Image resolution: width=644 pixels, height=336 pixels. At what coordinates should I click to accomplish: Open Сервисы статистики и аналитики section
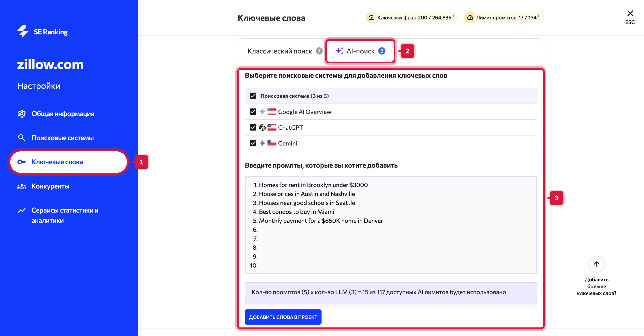pos(65,215)
